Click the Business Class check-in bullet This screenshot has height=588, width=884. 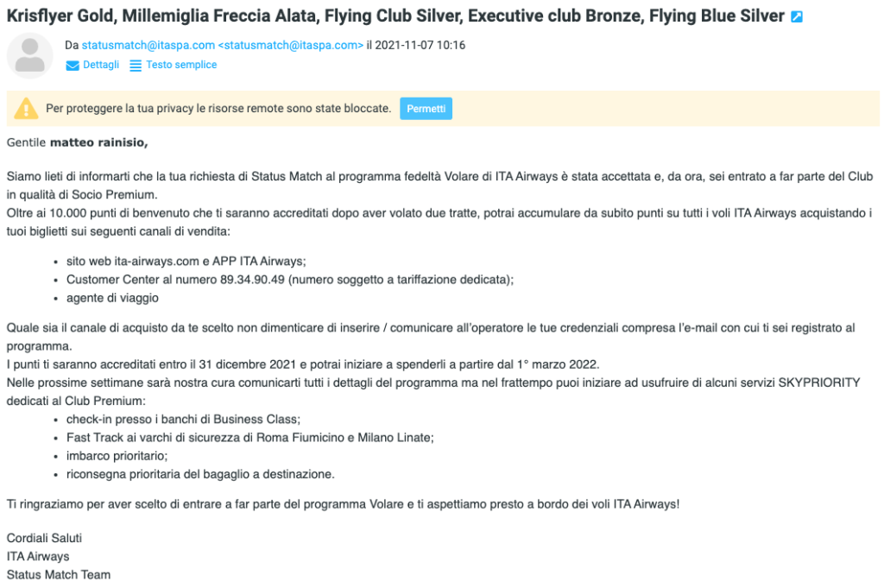point(183,420)
